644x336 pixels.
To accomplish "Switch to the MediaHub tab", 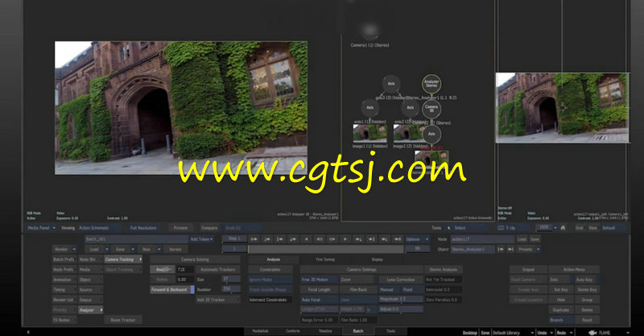I will (x=260, y=331).
